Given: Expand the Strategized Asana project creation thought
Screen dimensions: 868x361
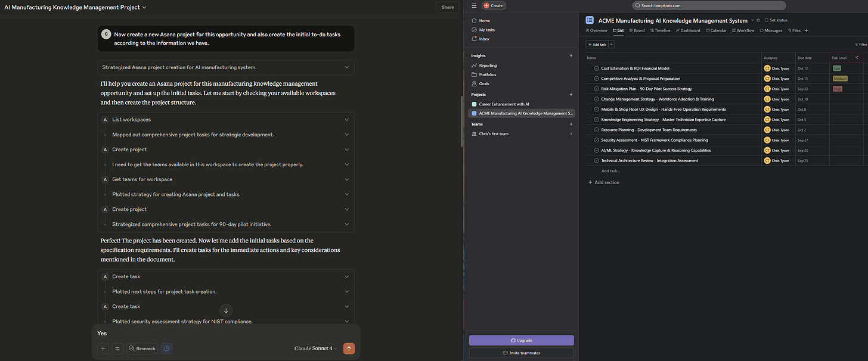Looking at the screenshot, I should (x=226, y=67).
